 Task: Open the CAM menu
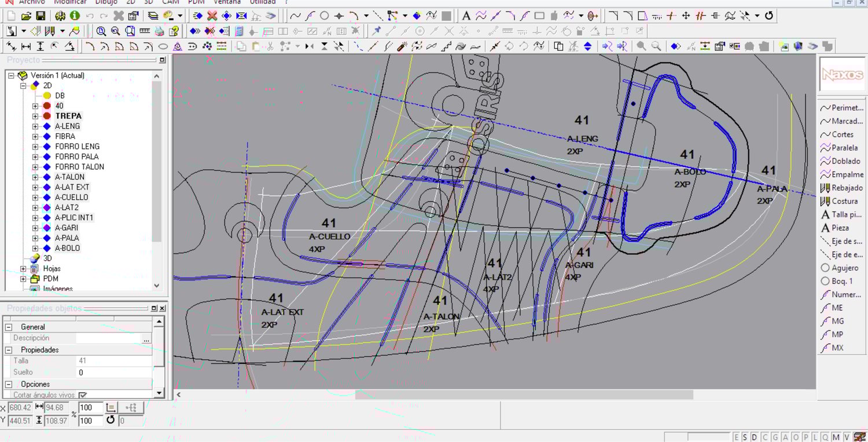coord(170,2)
